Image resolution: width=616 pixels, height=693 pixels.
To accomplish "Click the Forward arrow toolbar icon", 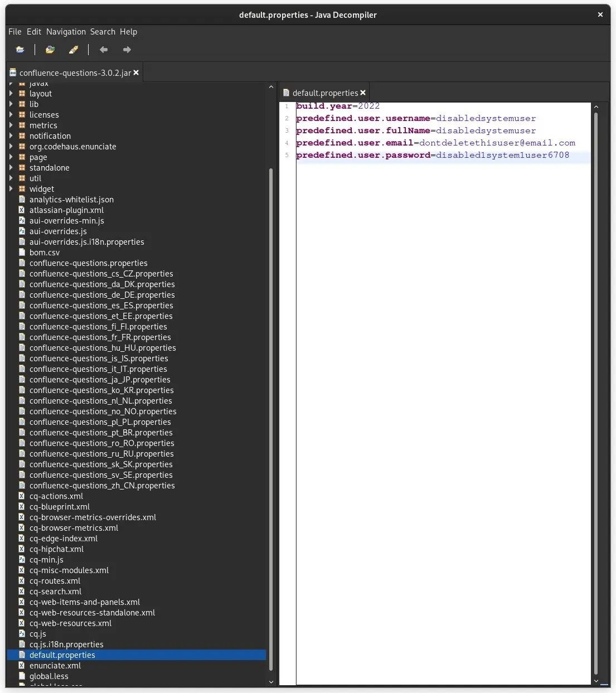I will coord(127,50).
